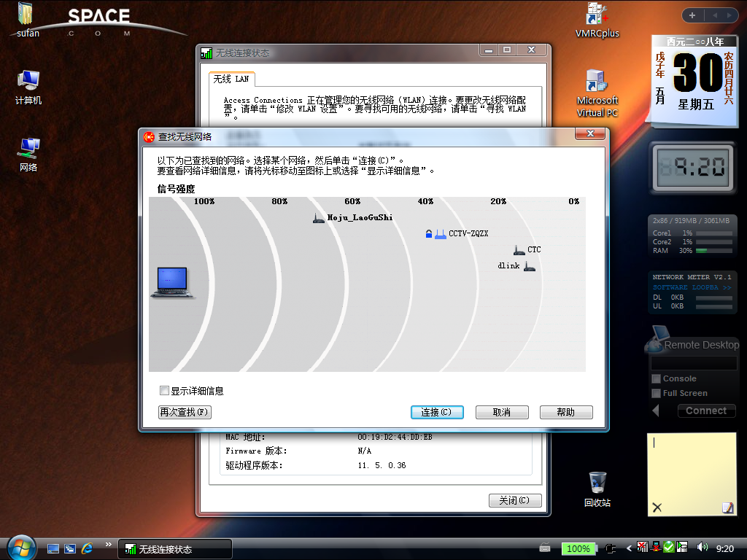The width and height of the screenshot is (747, 560).
Task: Enable the 显示详细信息 checkbox
Action: (x=164, y=391)
